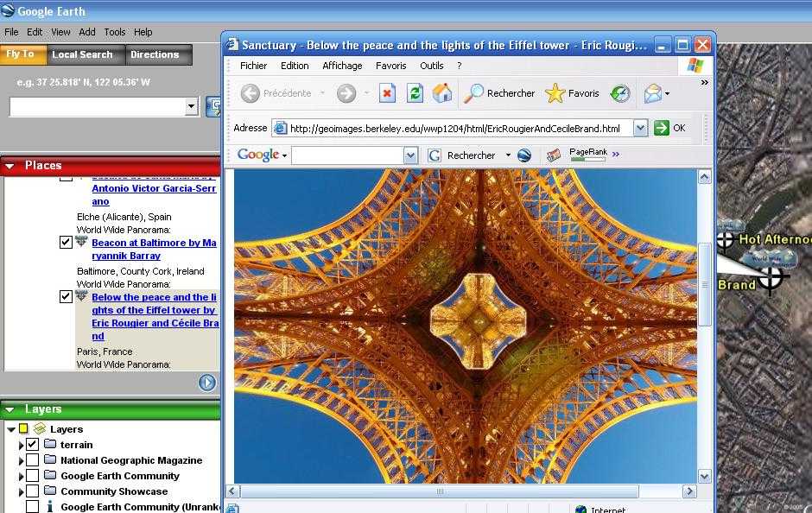Click into the Fly To location input
This screenshot has width=812, height=513.
pyautogui.click(x=98, y=106)
